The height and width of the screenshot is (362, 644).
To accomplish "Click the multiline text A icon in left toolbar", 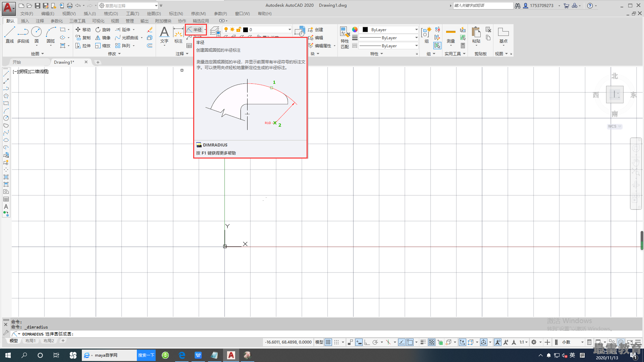I will (6, 206).
